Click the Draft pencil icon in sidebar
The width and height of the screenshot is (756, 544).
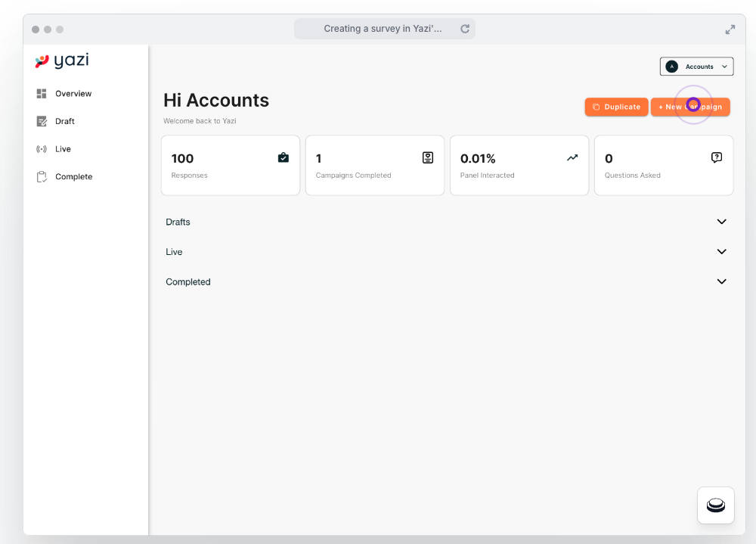42,121
